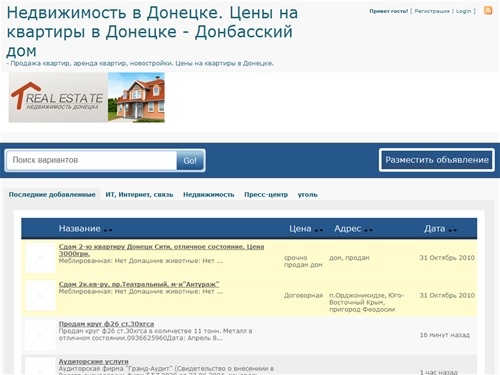This screenshot has height=375, width=500.
Task: Click the 'Привет гость!' greeting text
Action: pos(389,11)
